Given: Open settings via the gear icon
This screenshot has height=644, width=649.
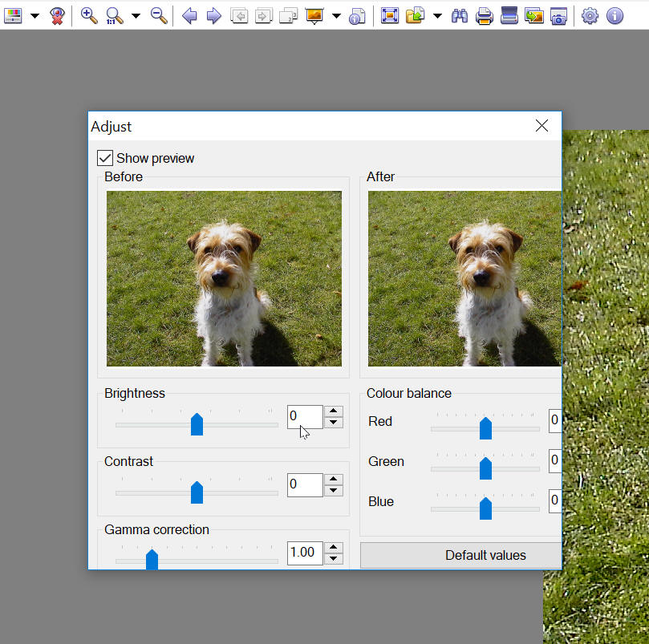Looking at the screenshot, I should [590, 15].
